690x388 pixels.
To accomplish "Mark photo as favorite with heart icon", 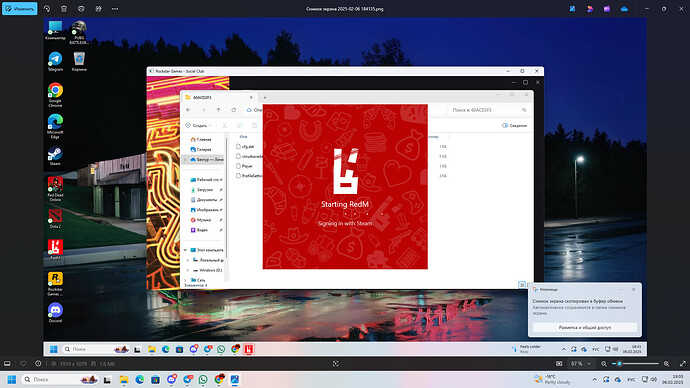I will point(23,364).
